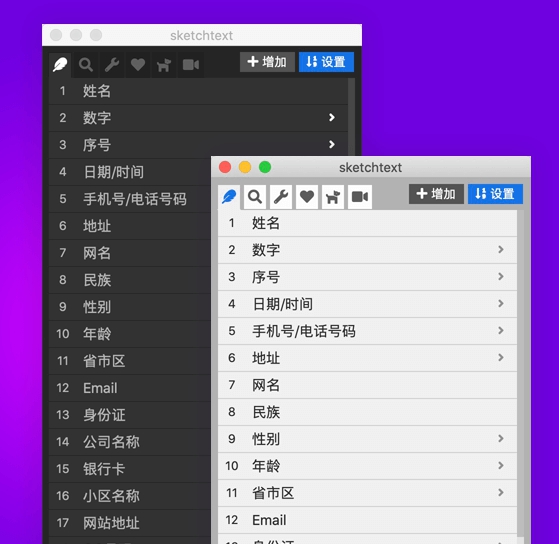Expand 性别 chevron in light window
Viewport: 559px width, 544px height.
[x=501, y=438]
